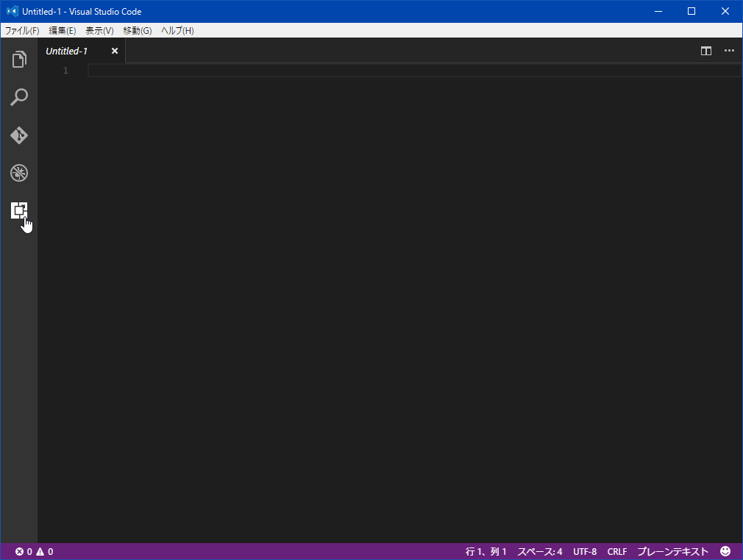The height and width of the screenshot is (560, 743).
Task: Select the Untitled-1 editor tab
Action: 82,51
